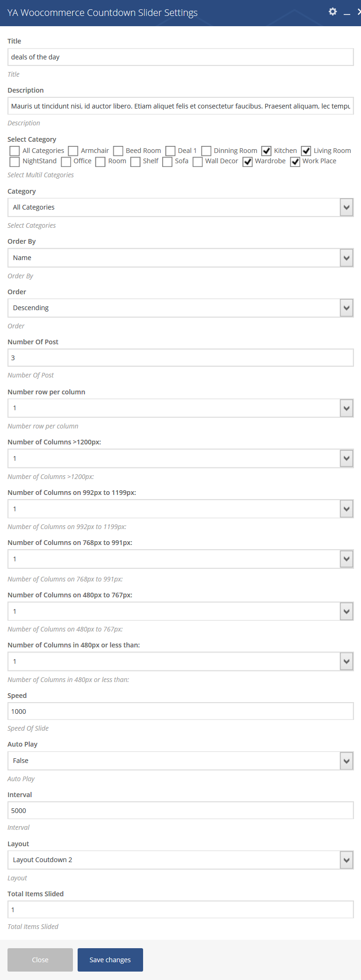Expand the Auto Play dropdown
This screenshot has height=980, width=361.
[x=180, y=761]
